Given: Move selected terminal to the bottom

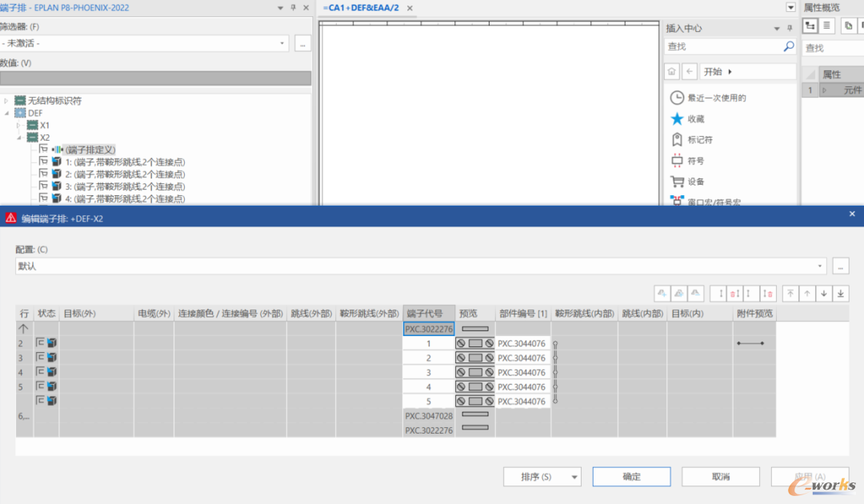Looking at the screenshot, I should click(x=840, y=294).
